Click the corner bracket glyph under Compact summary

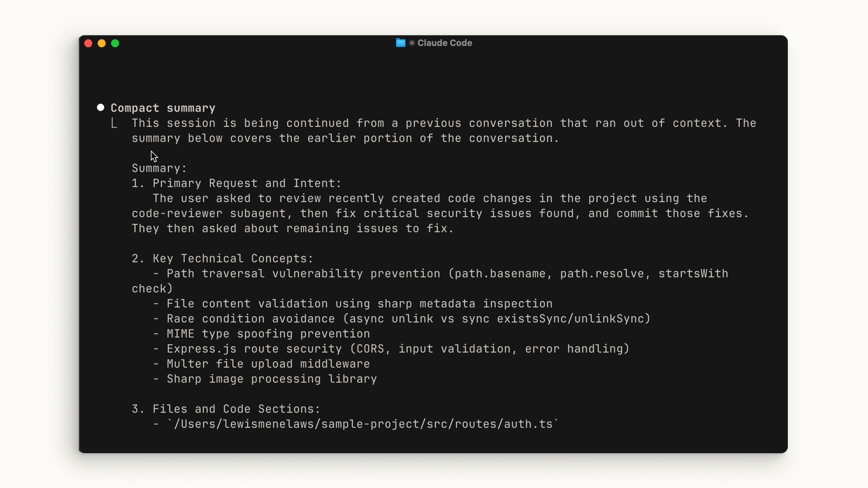[x=114, y=123]
